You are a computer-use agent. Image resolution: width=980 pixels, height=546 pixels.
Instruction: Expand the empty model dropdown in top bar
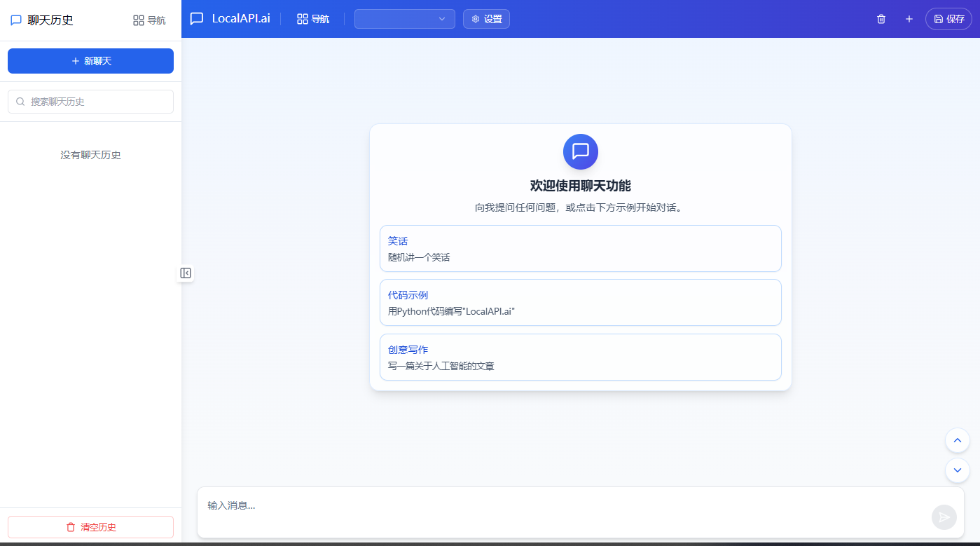tap(405, 19)
